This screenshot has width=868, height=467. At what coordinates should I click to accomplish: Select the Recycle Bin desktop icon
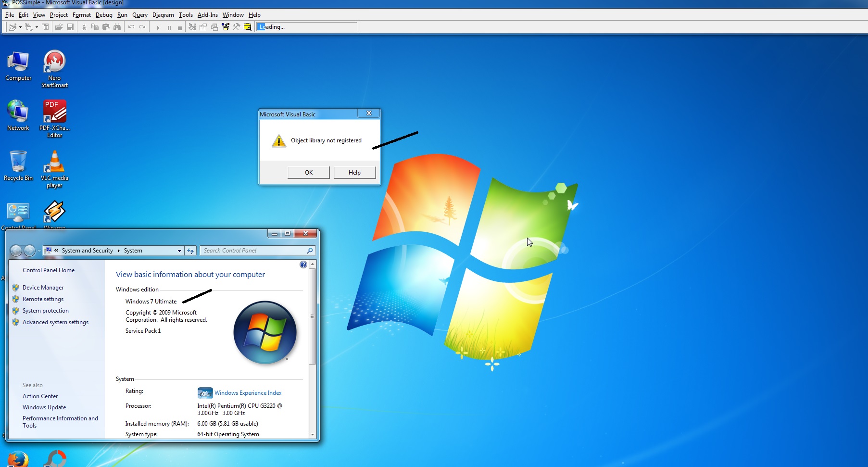(18, 166)
